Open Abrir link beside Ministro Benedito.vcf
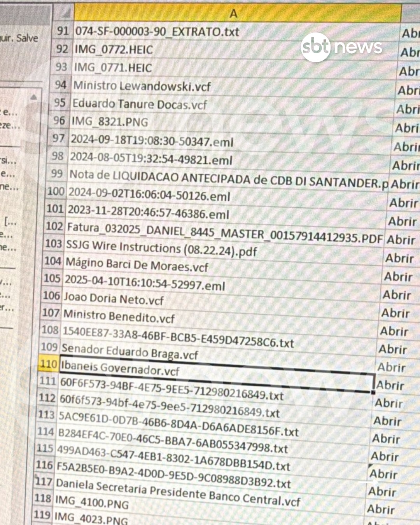This screenshot has width=420, height=525. tap(395, 313)
